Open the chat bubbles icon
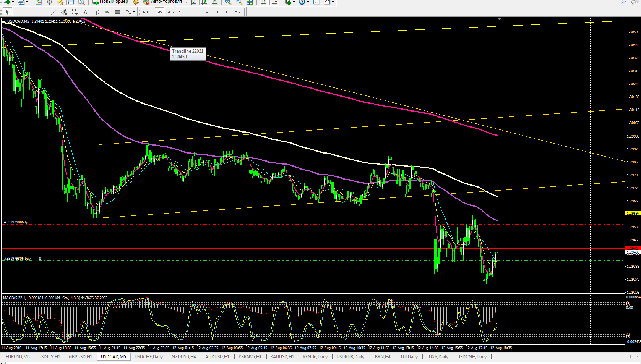641x364 pixels. 635,2
